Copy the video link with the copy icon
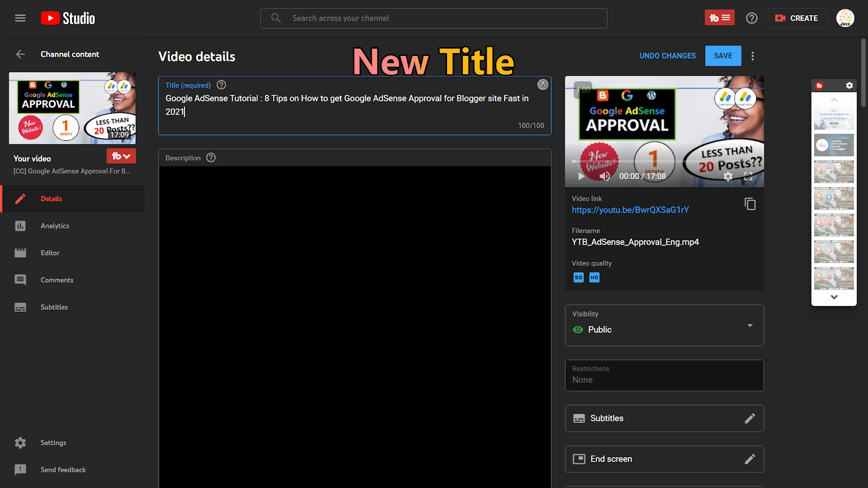 click(x=750, y=204)
